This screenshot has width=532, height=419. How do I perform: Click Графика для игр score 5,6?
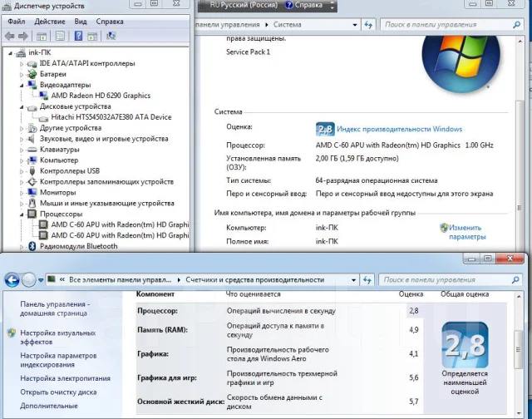coord(414,377)
